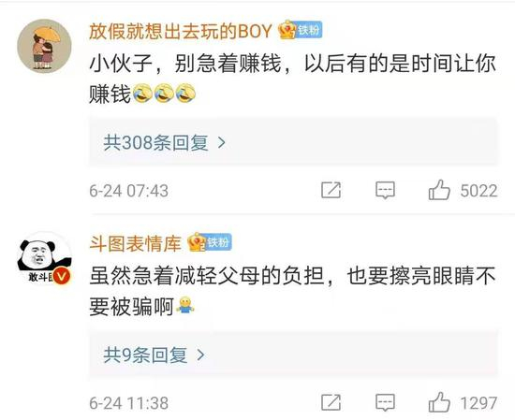
Task: Reply to the 11:38 comment via bubble icon
Action: coord(385,402)
